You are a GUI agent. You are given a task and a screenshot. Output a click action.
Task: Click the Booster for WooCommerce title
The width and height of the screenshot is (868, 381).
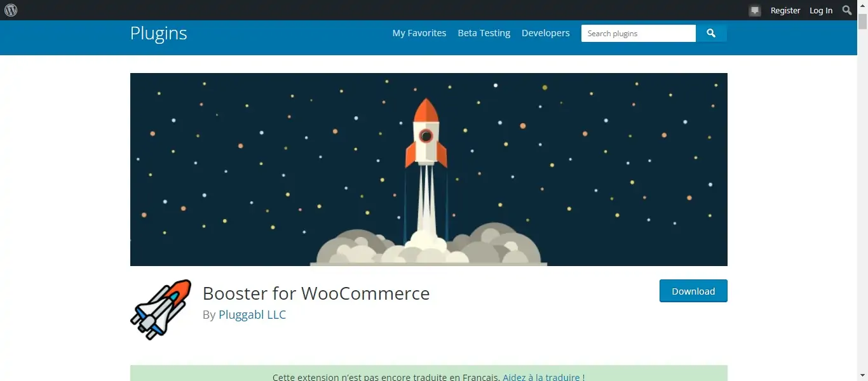(x=316, y=293)
